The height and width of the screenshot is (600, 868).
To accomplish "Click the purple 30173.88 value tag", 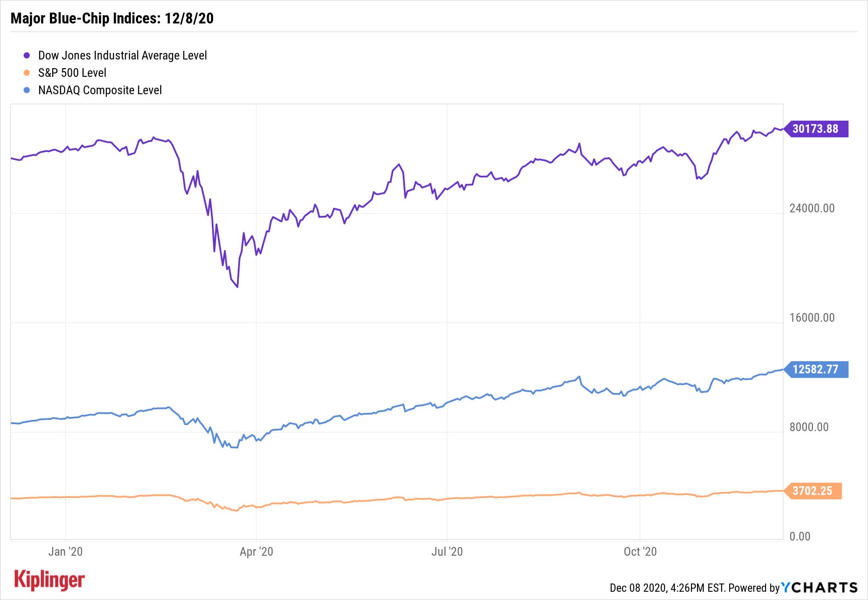I will (816, 129).
